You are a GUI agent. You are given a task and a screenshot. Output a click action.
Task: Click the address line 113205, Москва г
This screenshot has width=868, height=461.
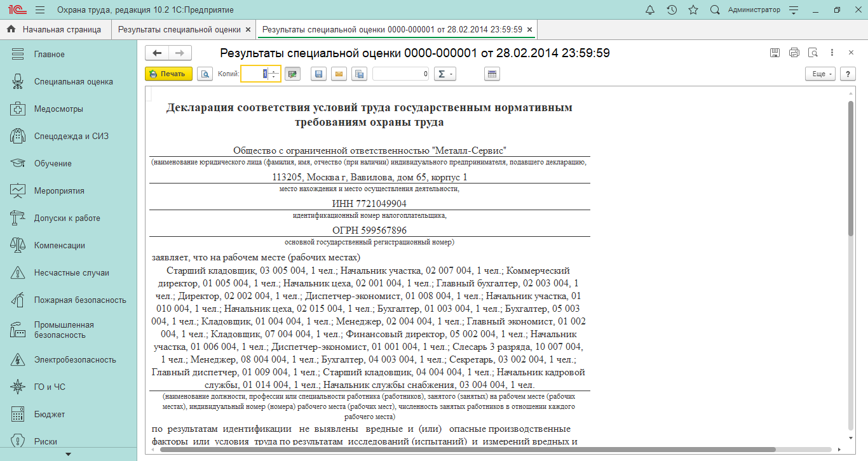click(x=369, y=177)
